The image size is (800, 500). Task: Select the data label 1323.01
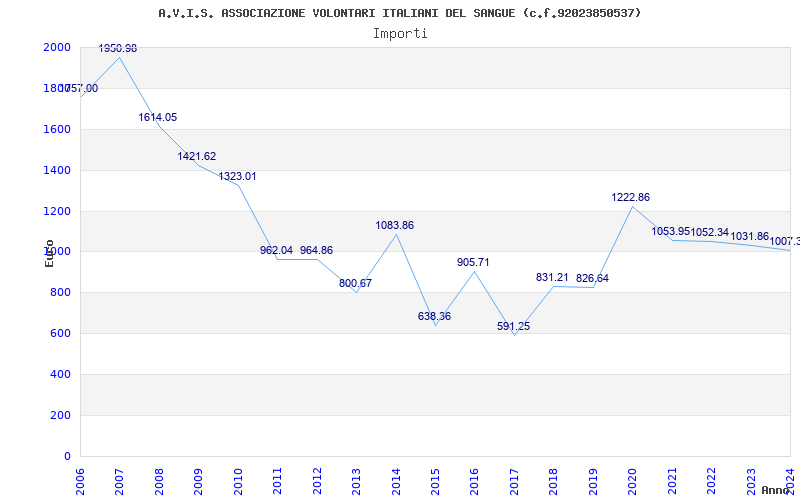coord(237,177)
